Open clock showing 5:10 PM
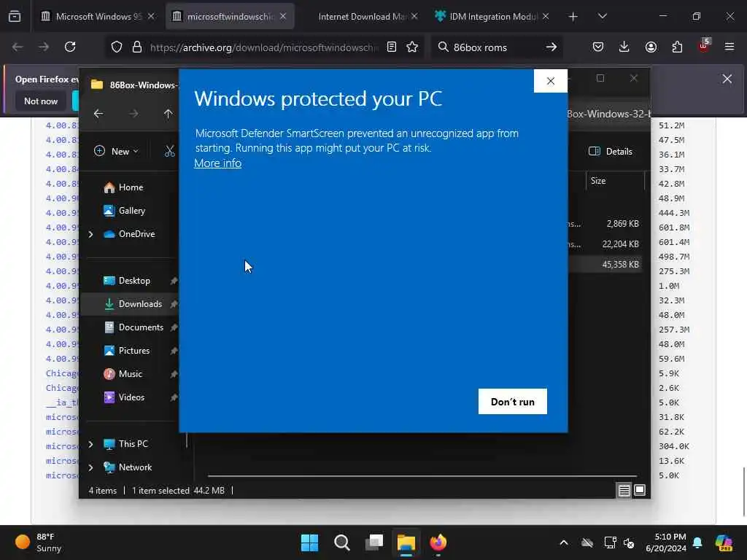 666,542
